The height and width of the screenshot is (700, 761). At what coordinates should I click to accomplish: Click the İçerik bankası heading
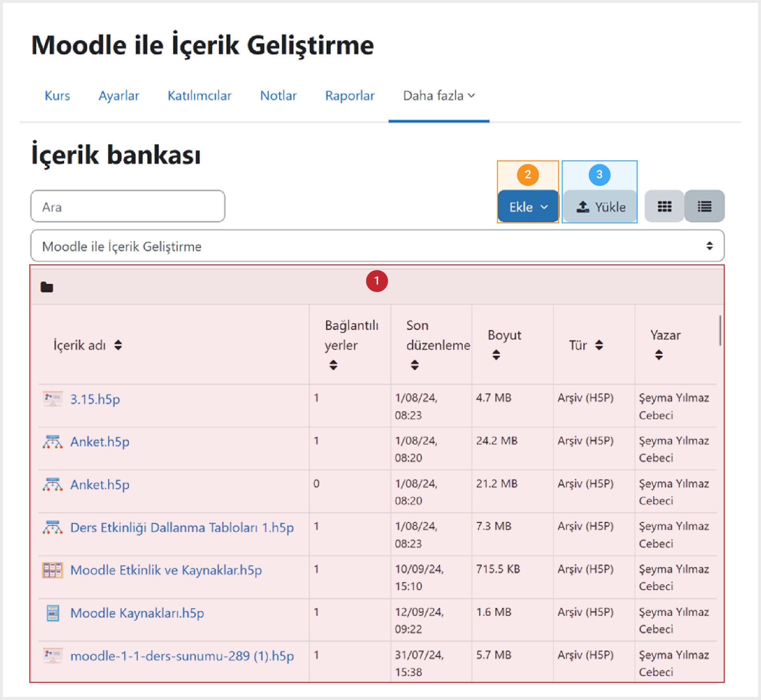(x=116, y=154)
